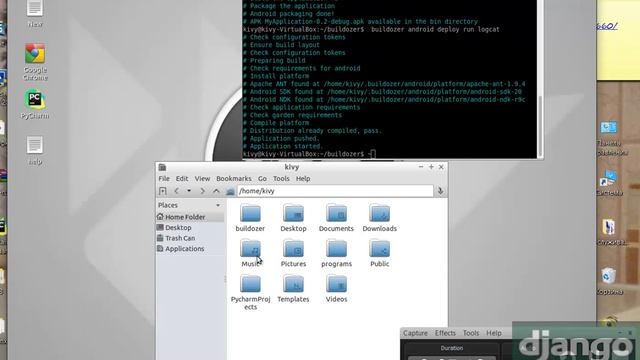Open the View menu

[202, 179]
